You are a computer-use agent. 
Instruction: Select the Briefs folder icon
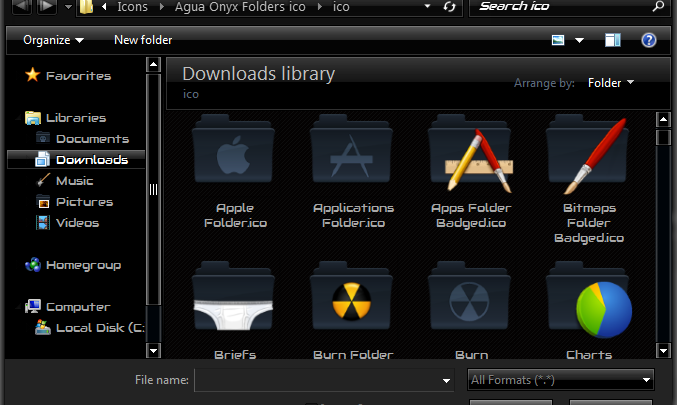[233, 297]
